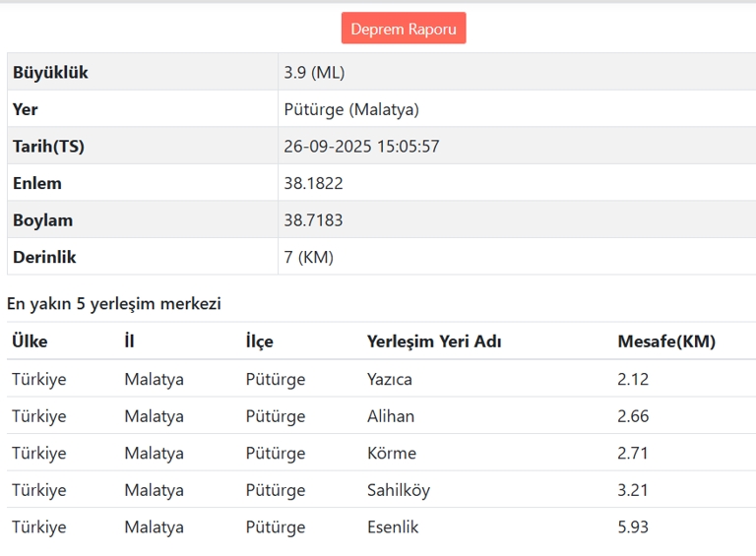Screen dimensions: 756x556
Task: Click the 'En yakın 5 yerleşim merkezi' heading
Action: 114,303
